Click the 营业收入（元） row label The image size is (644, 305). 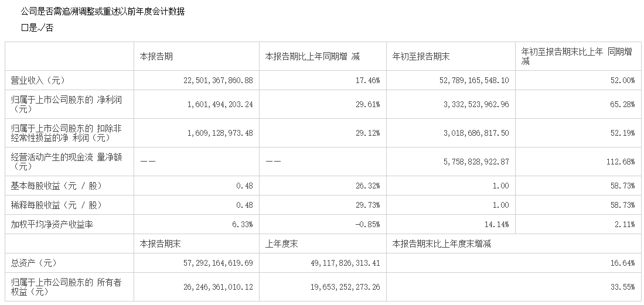click(x=38, y=80)
